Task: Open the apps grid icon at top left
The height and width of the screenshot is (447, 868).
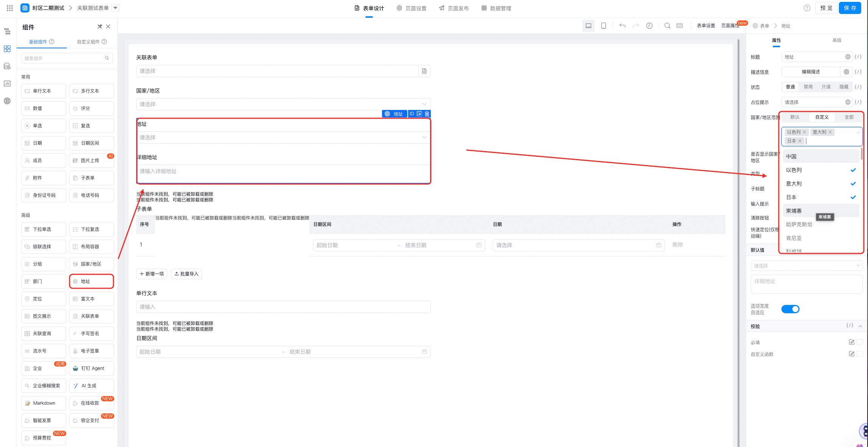Action: click(10, 8)
